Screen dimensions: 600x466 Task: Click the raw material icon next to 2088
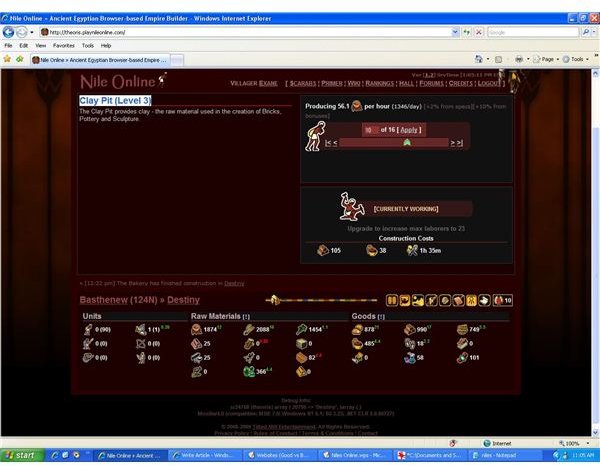pyautogui.click(x=249, y=329)
